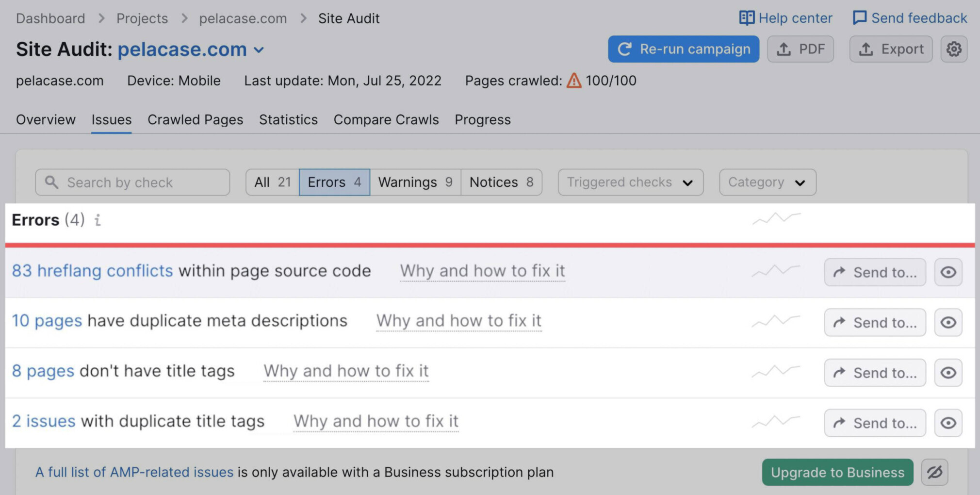The image size is (980, 495).
Task: Open the full list of AMP-related issues link
Action: 134,472
